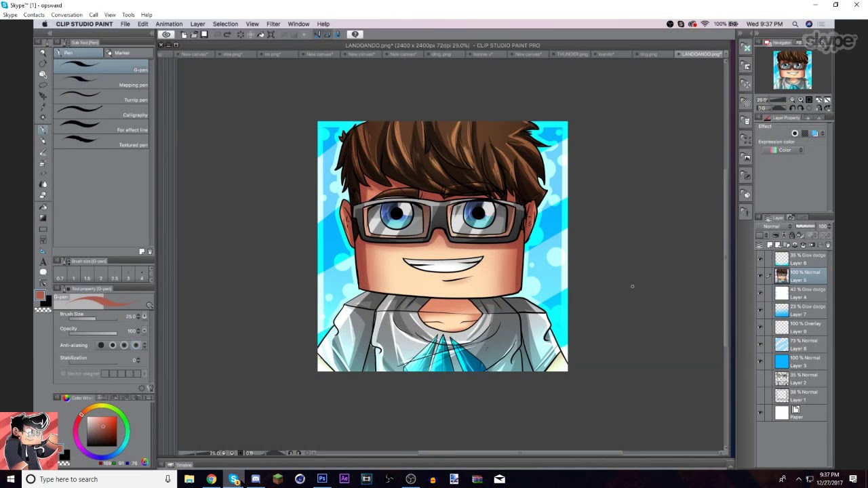Click Stabilization value stepper
The image size is (868, 488).
pos(138,360)
